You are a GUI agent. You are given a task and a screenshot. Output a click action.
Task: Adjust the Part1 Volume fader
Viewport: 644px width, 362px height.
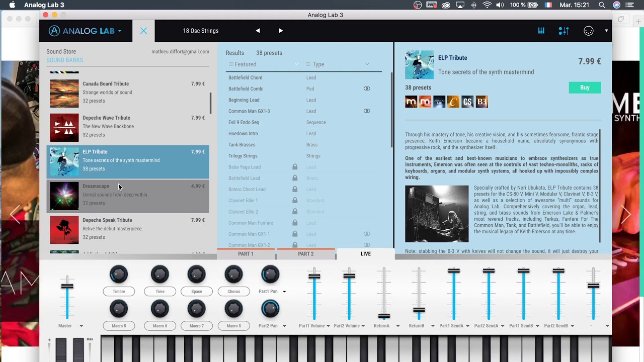click(314, 276)
